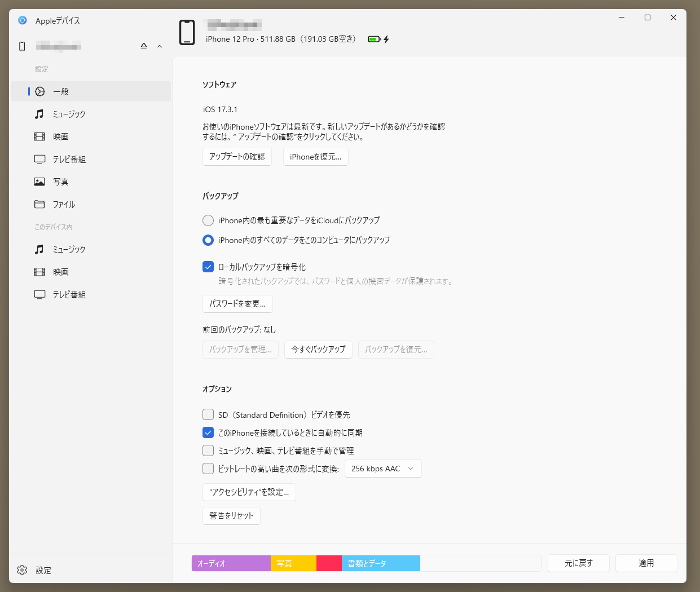This screenshot has width=700, height=592.
Task: Collapse the device section chevron
Action: coord(160,46)
